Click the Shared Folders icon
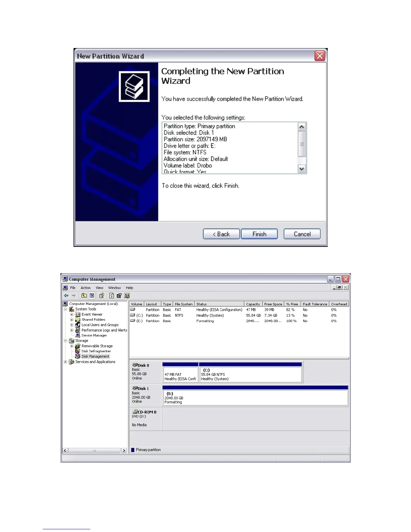 tap(78, 319)
